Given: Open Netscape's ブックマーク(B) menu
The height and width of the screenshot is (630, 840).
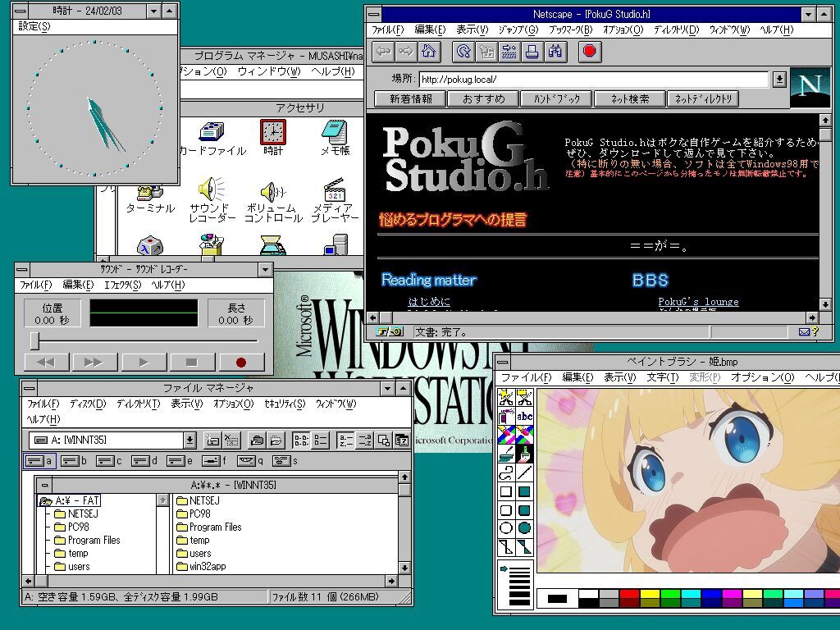Looking at the screenshot, I should point(571,30).
